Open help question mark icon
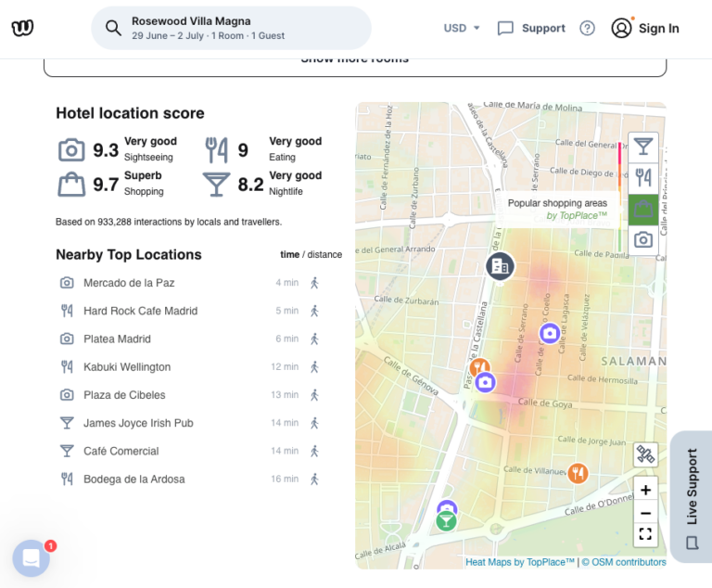Screen dimensions: 712x588 [x=587, y=28]
